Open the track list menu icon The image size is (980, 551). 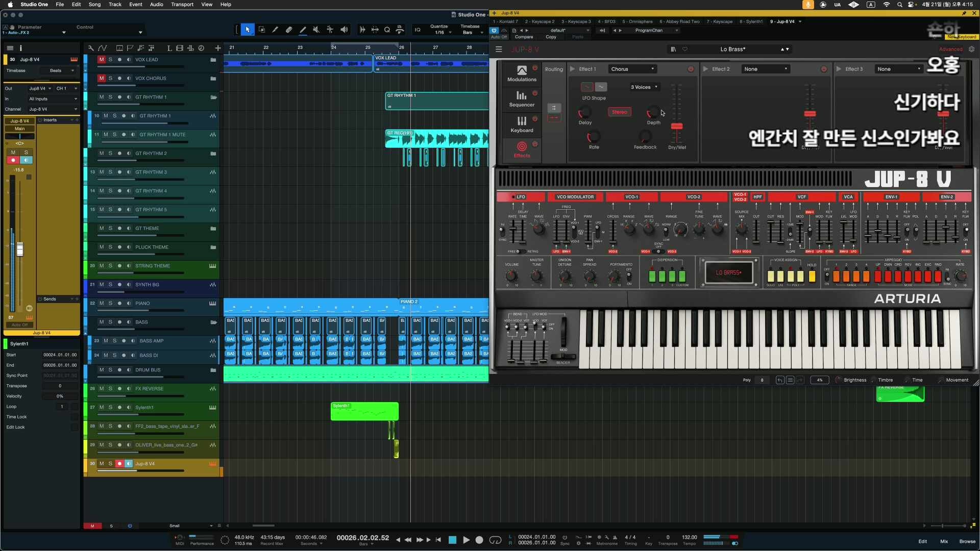(x=10, y=48)
